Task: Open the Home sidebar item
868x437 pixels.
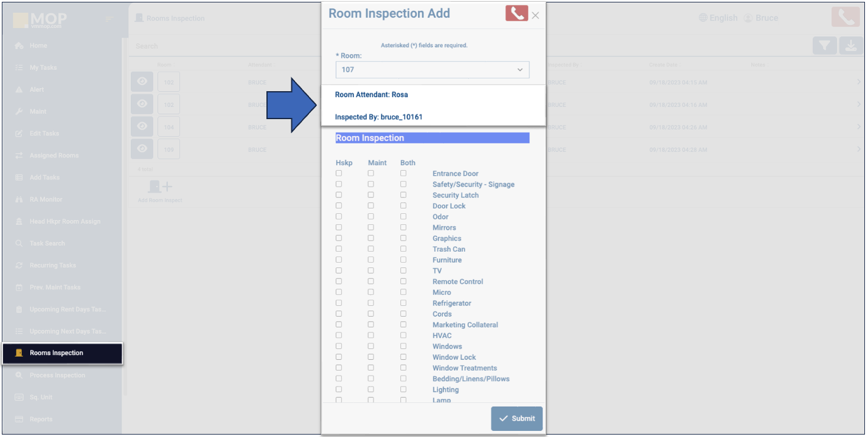Action: pos(38,46)
